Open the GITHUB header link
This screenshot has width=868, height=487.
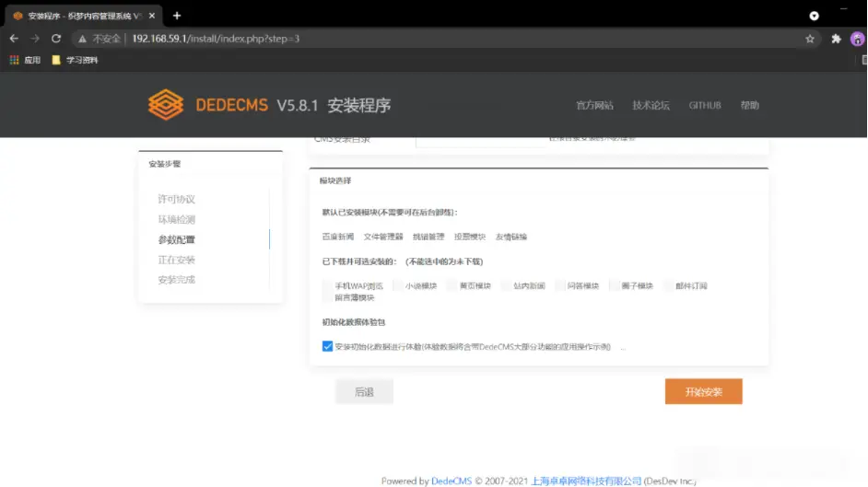tap(705, 105)
